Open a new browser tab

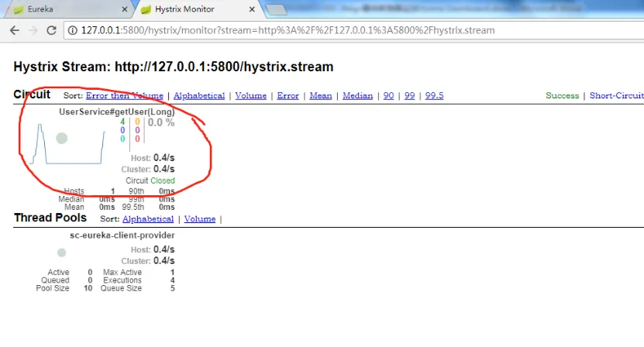[276, 9]
